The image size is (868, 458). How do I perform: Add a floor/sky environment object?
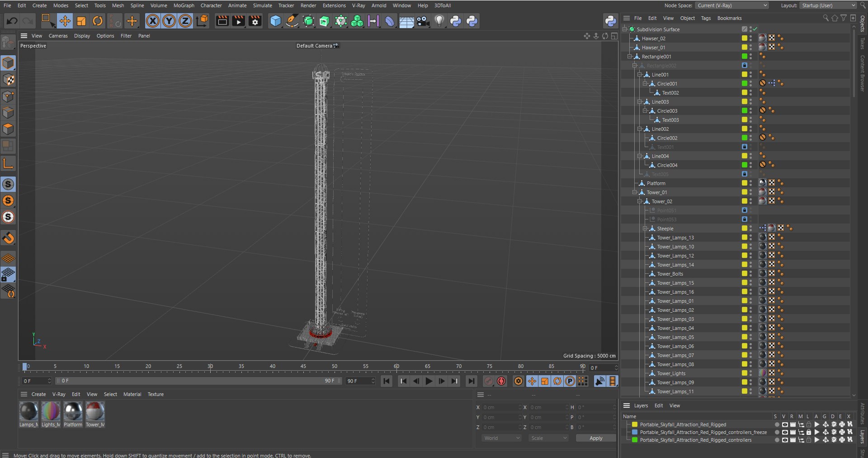(x=406, y=21)
